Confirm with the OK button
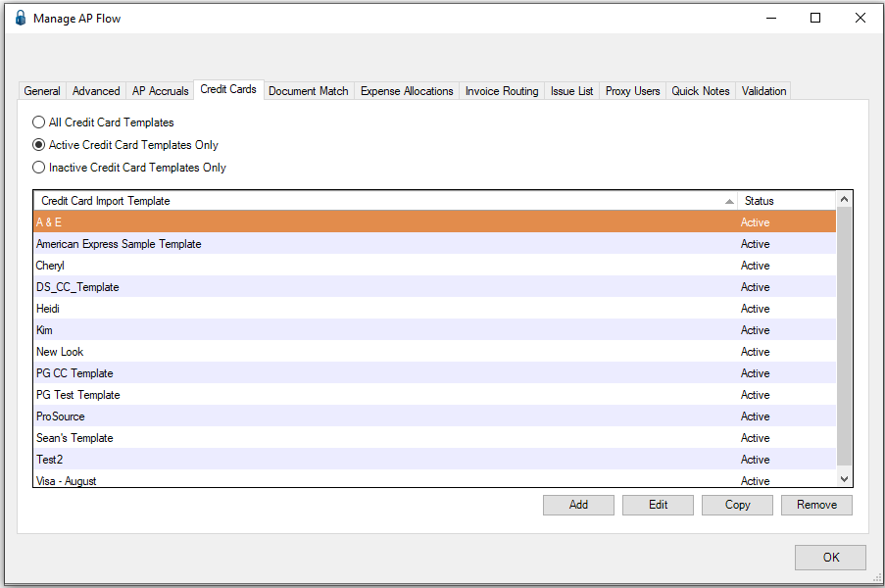The height and width of the screenshot is (588, 885). tap(831, 558)
